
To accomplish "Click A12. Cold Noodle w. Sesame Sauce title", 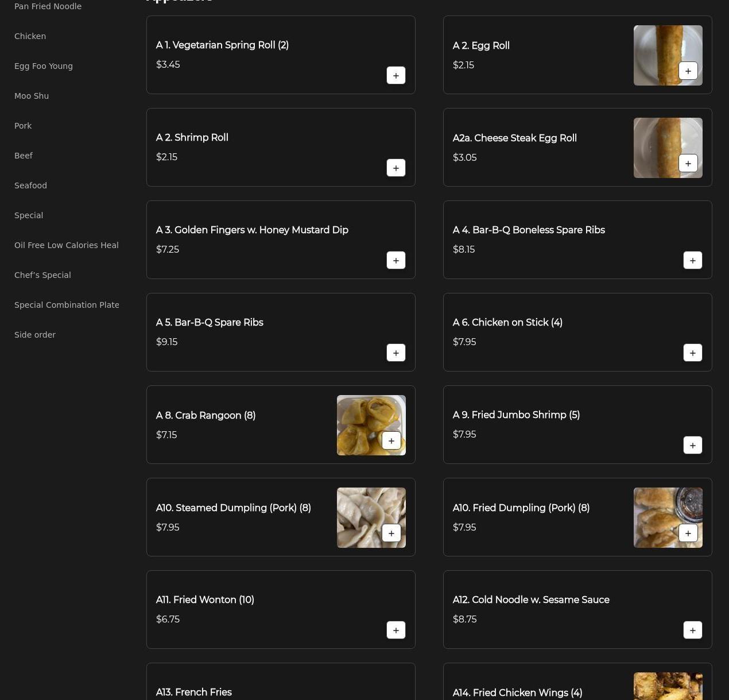I will tap(531, 600).
